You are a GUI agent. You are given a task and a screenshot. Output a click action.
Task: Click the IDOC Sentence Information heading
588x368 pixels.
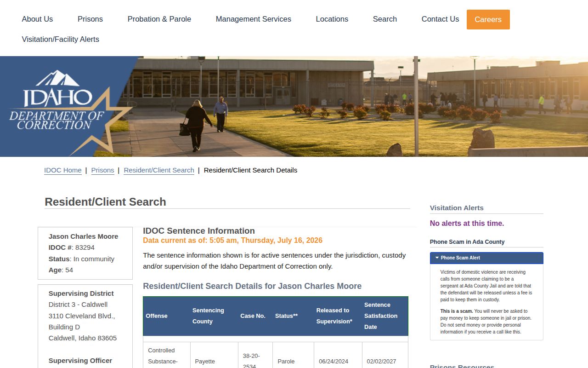tap(199, 231)
